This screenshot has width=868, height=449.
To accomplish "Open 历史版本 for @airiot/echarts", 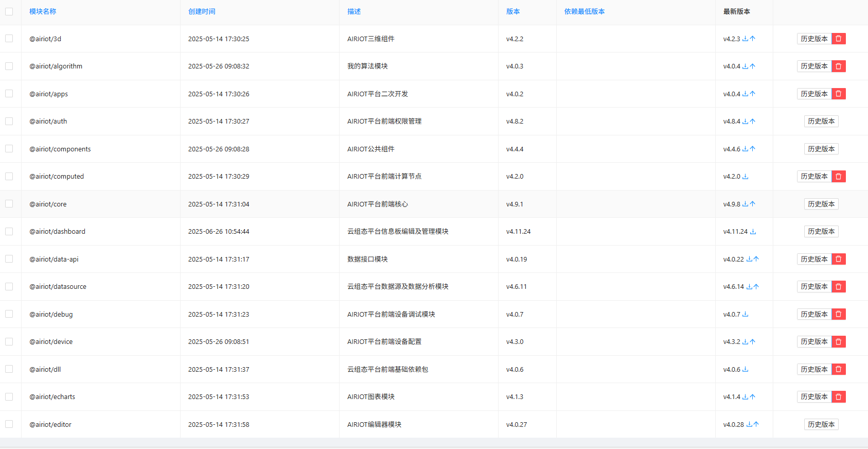I will coord(814,396).
